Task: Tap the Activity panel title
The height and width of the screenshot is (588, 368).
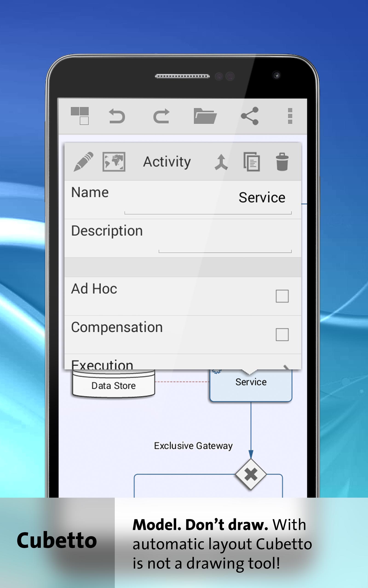Action: point(167,162)
